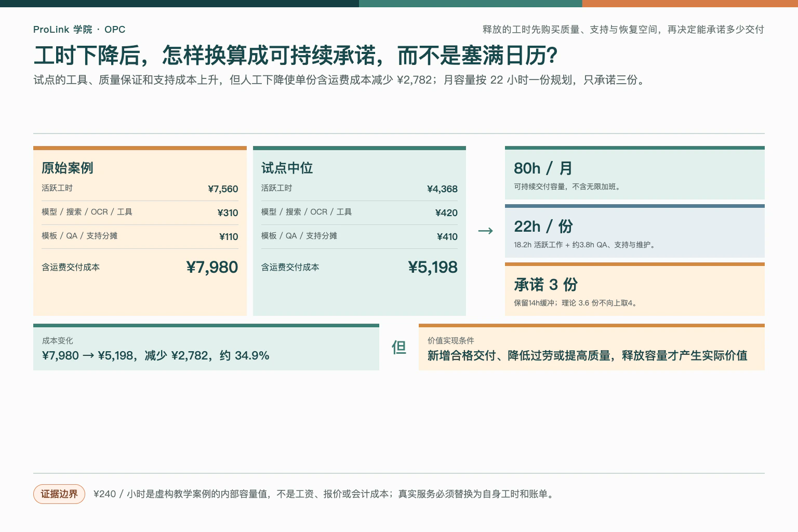This screenshot has width=798, height=532.
Task: Click the 22h / 份 heading
Action: (543, 227)
